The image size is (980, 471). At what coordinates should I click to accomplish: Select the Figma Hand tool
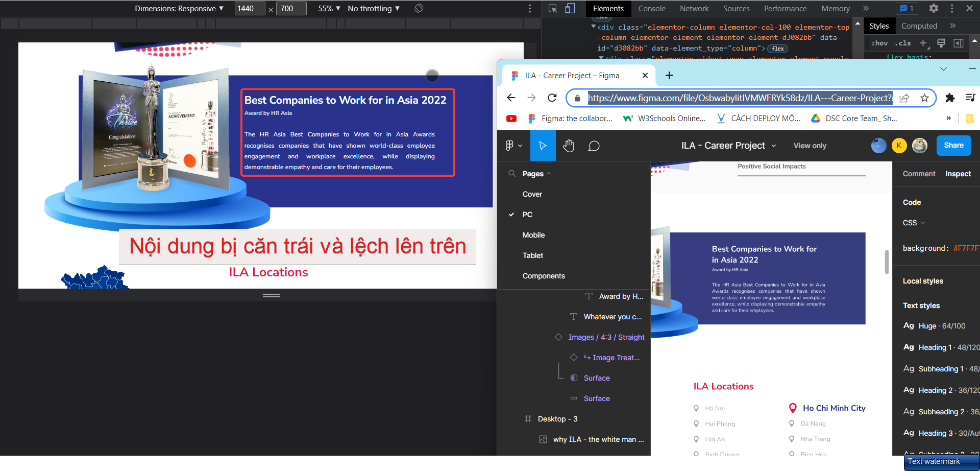569,146
